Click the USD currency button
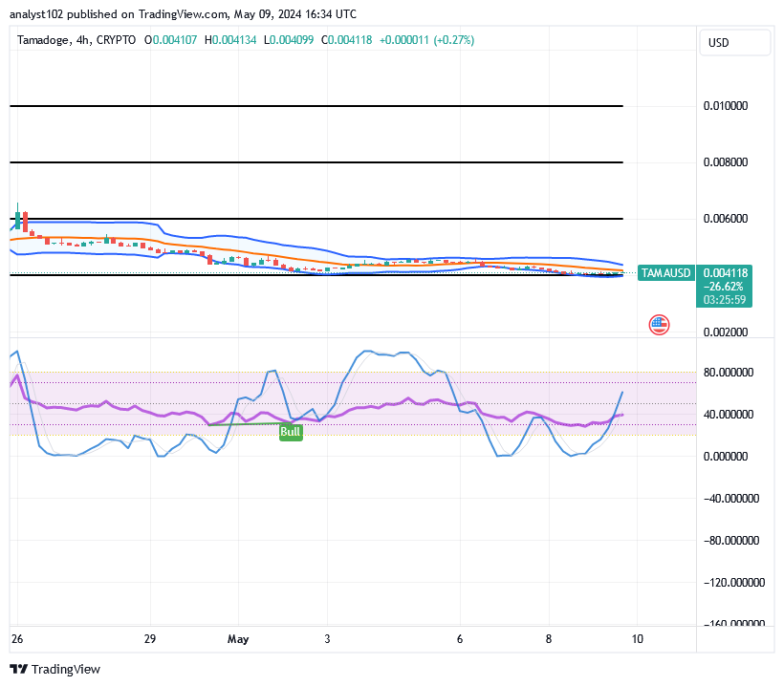The height and width of the screenshot is (686, 784). tap(734, 42)
